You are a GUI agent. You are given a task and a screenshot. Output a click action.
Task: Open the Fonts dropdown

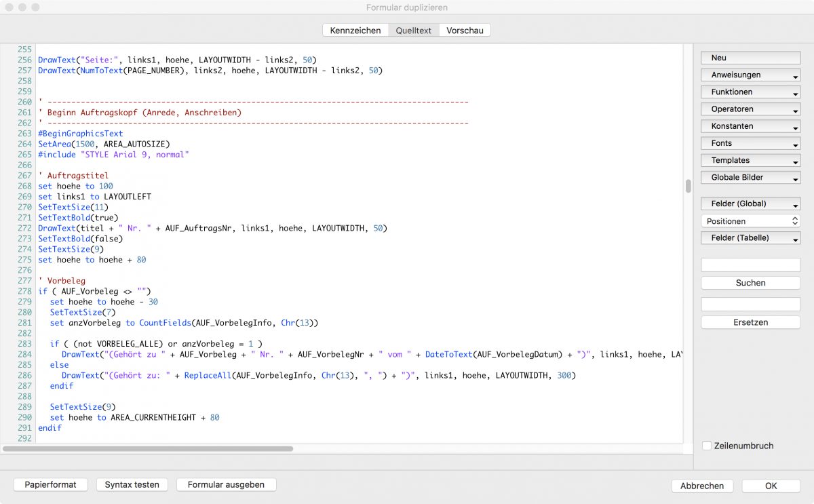[750, 143]
